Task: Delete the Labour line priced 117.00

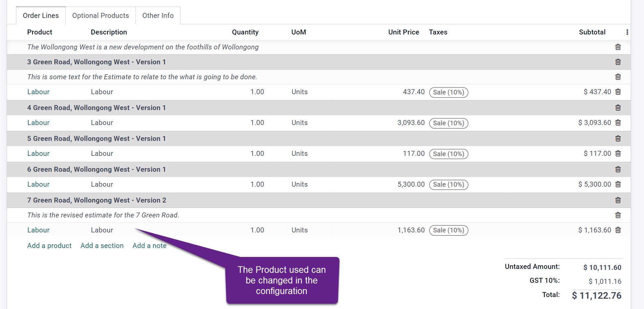Action: [x=618, y=154]
